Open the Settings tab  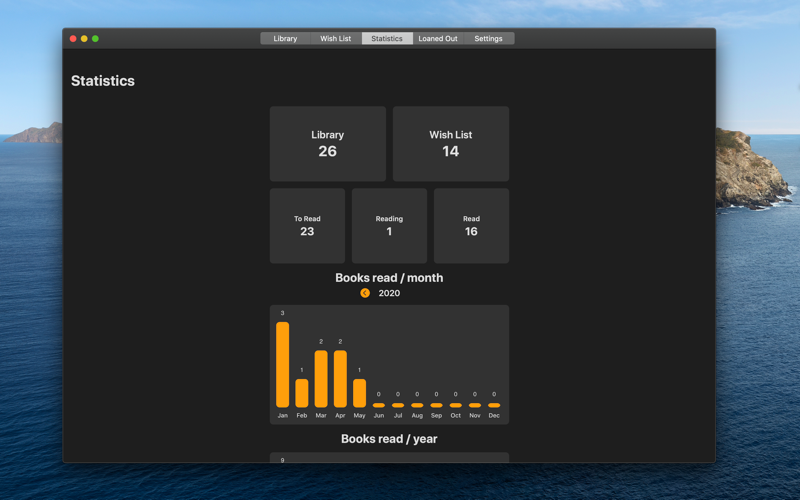pos(488,38)
